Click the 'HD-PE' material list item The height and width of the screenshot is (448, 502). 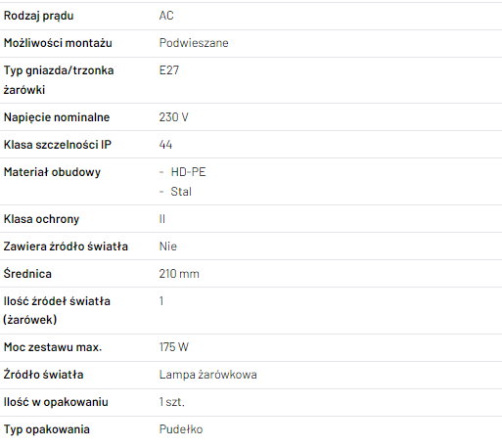tap(188, 172)
